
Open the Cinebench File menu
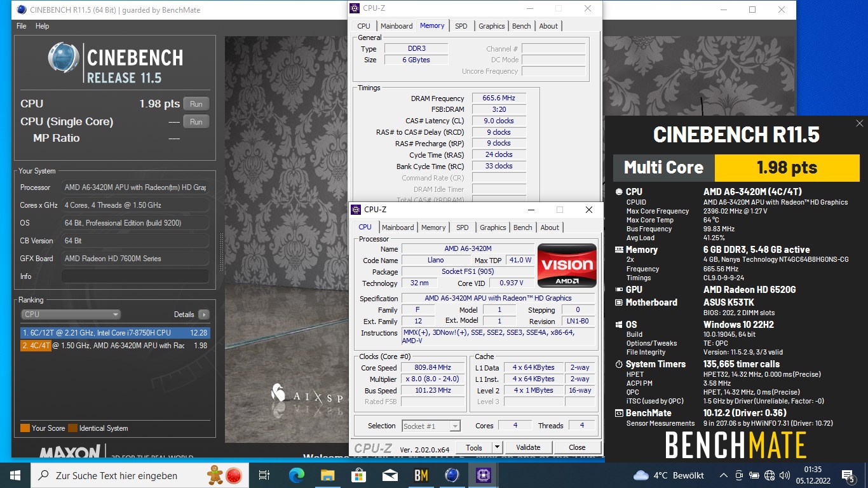pyautogui.click(x=21, y=26)
